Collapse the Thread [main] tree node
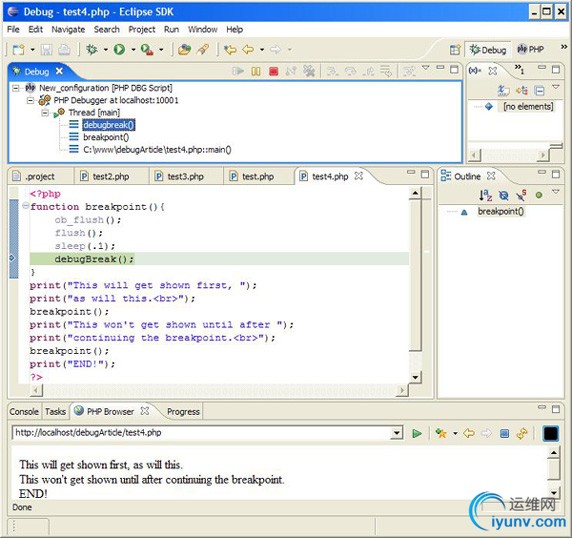The height and width of the screenshot is (538, 572). click(45, 113)
